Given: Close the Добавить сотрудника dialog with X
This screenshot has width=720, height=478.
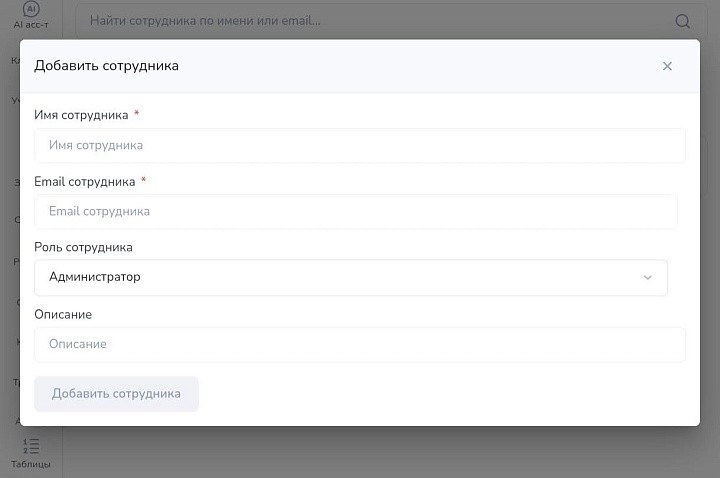Looking at the screenshot, I should click(667, 66).
